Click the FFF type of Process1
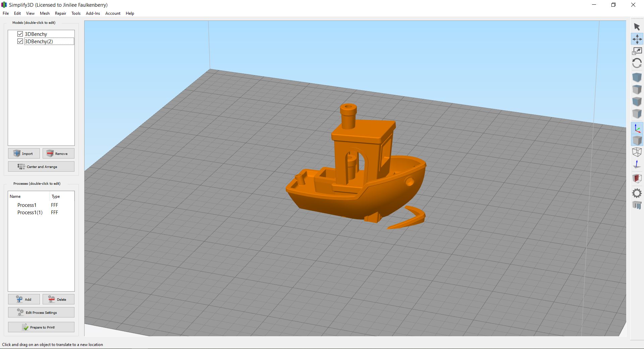Viewport: 644px width, 349px height. coord(54,205)
